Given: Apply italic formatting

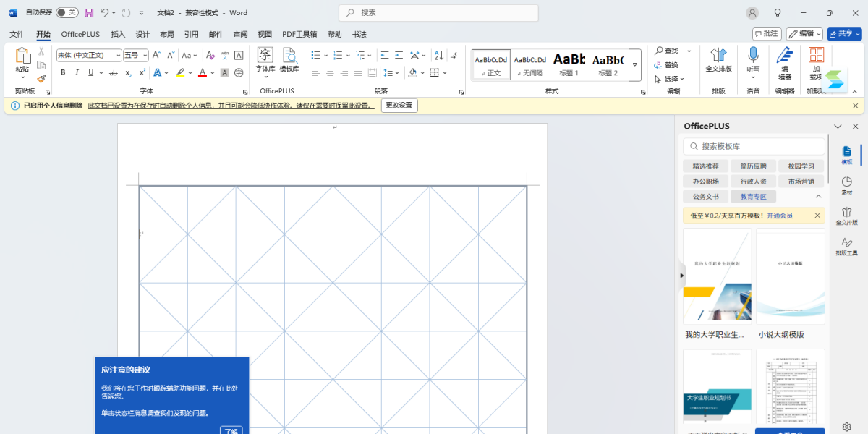Looking at the screenshot, I should [x=77, y=72].
